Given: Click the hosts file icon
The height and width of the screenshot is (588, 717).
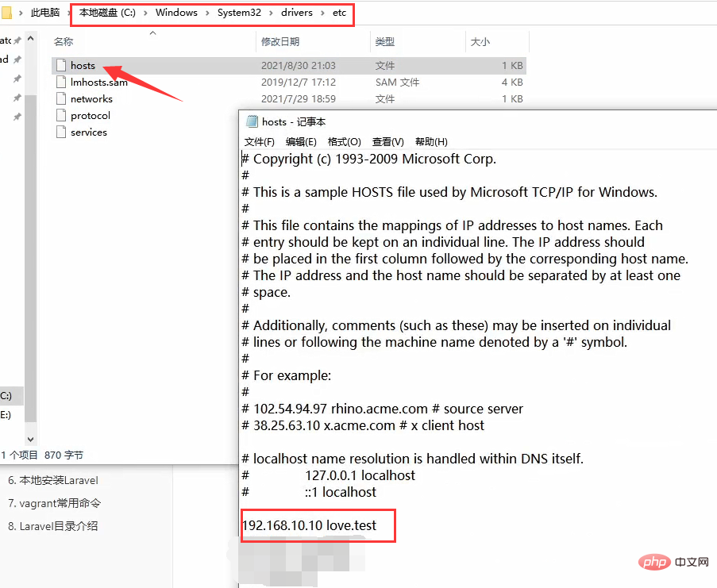Looking at the screenshot, I should pos(62,66).
